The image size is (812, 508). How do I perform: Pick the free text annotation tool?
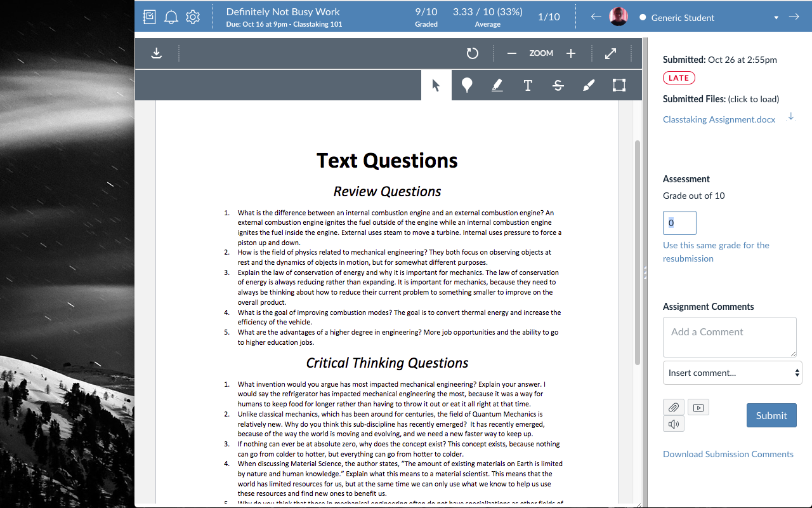point(528,85)
